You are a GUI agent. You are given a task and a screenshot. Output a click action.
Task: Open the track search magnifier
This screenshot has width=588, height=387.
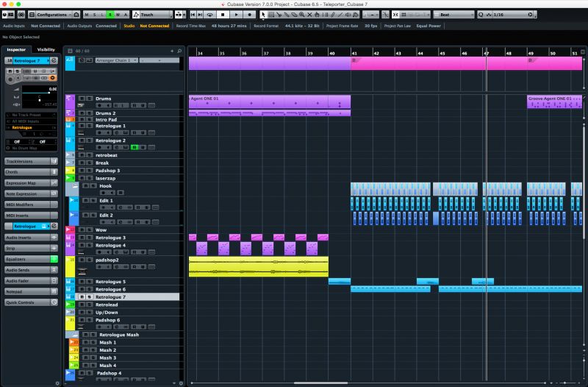tap(179, 51)
